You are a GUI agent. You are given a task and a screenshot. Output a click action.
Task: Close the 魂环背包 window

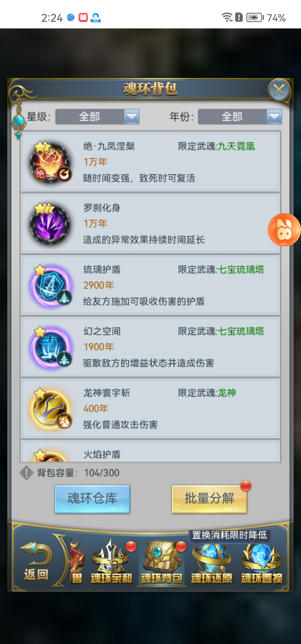(279, 90)
